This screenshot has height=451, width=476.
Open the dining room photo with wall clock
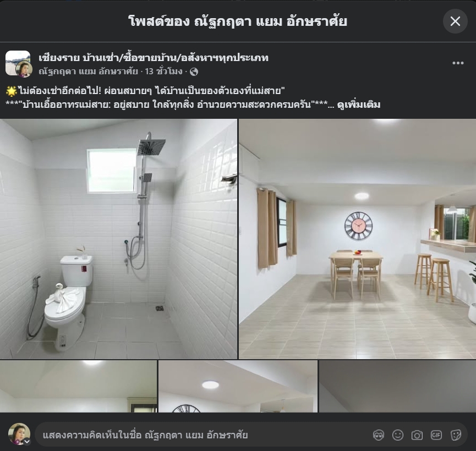[357, 239]
